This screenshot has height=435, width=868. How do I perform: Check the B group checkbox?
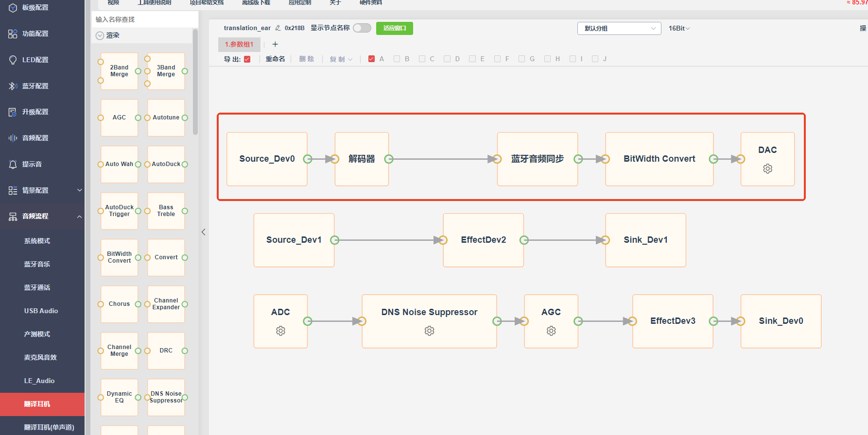397,59
